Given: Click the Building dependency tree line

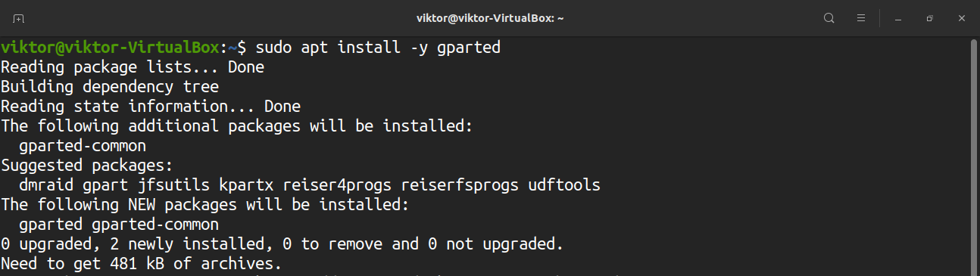Looking at the screenshot, I should [x=110, y=87].
